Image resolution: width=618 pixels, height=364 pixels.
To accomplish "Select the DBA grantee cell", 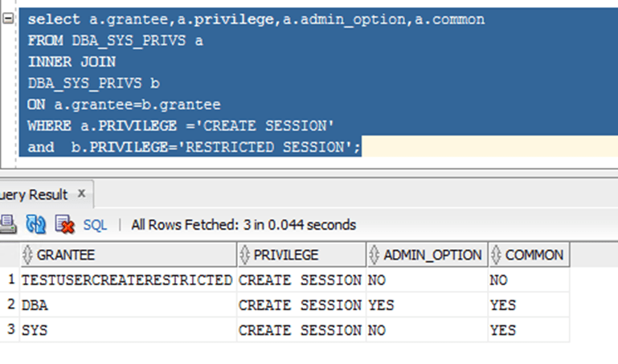I will tap(36, 305).
